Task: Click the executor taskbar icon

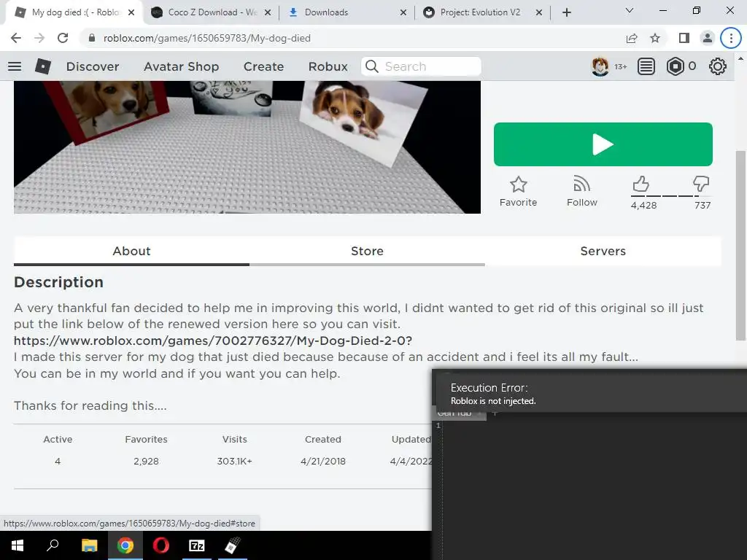Action: click(233, 545)
